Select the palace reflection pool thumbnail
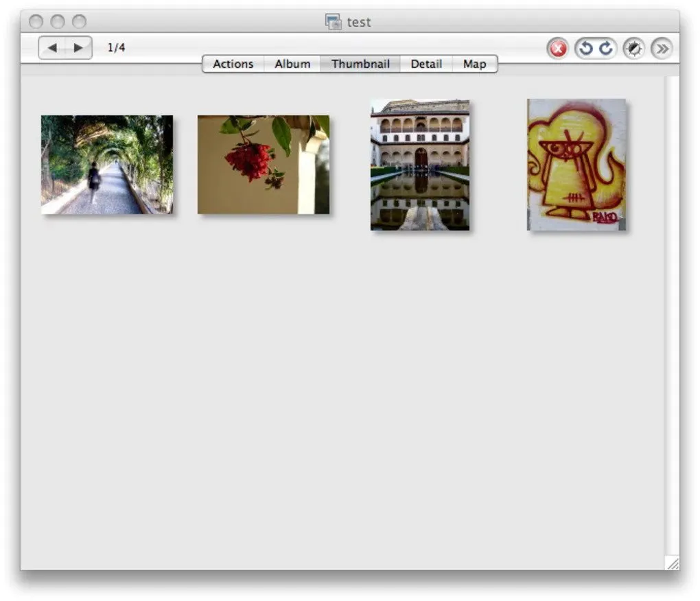The height and width of the screenshot is (601, 700). pyautogui.click(x=420, y=165)
